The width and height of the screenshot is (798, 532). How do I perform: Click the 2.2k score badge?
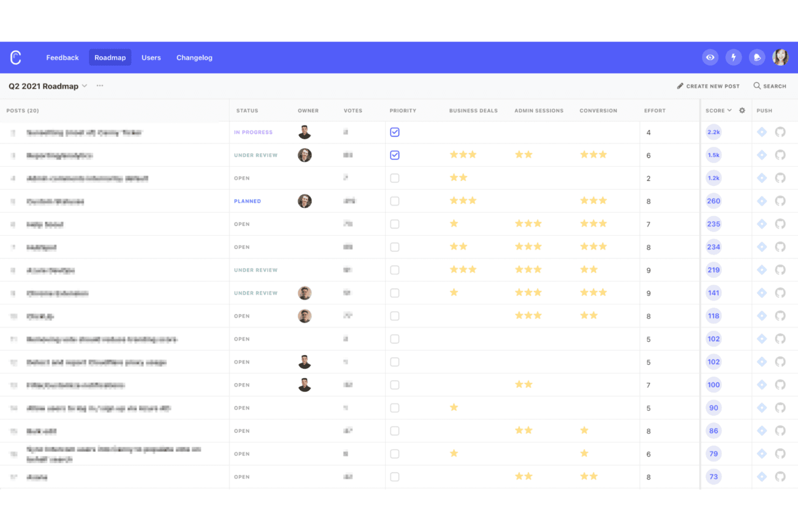(713, 132)
